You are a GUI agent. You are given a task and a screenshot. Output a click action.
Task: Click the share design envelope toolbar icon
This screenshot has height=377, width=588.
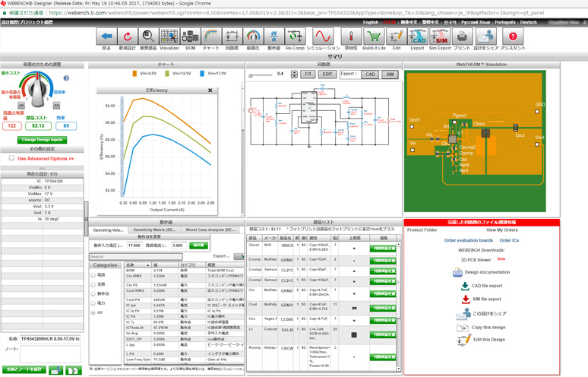pos(486,36)
